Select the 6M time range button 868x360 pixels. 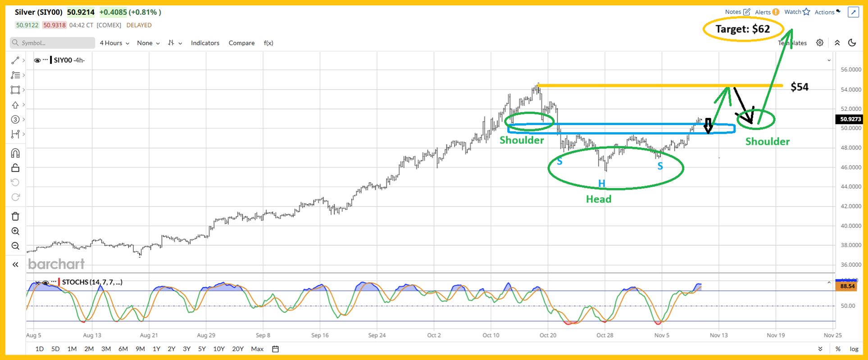tap(123, 349)
